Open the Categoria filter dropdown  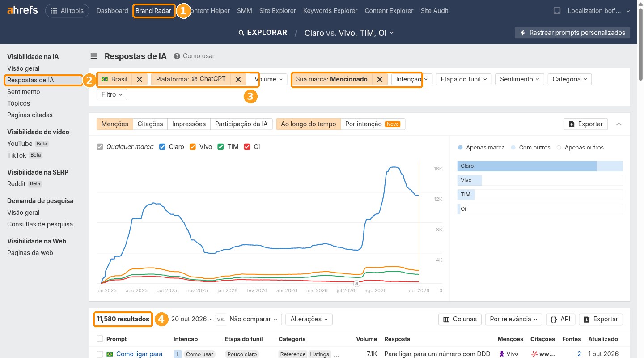[x=569, y=79]
